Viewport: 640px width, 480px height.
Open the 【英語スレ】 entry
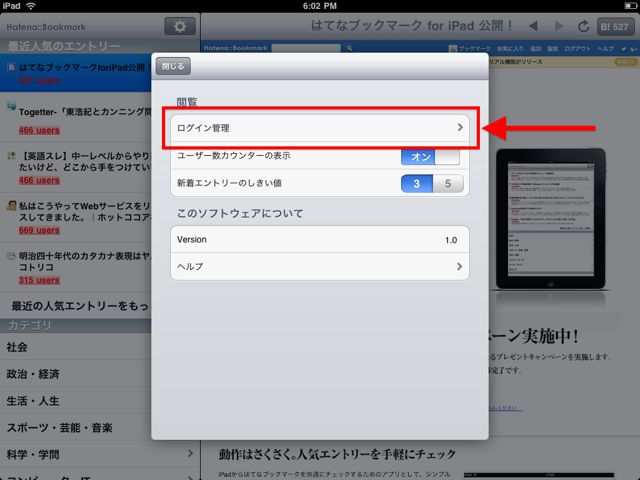[76, 167]
